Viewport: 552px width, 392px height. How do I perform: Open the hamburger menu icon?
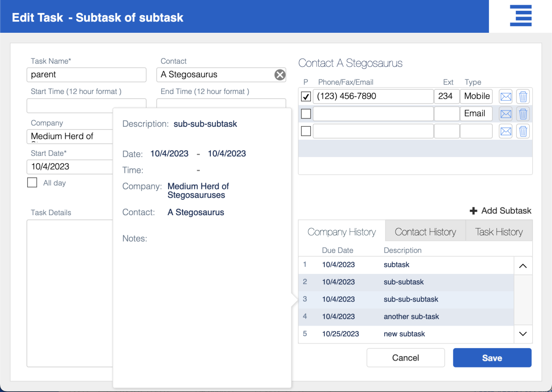click(521, 16)
